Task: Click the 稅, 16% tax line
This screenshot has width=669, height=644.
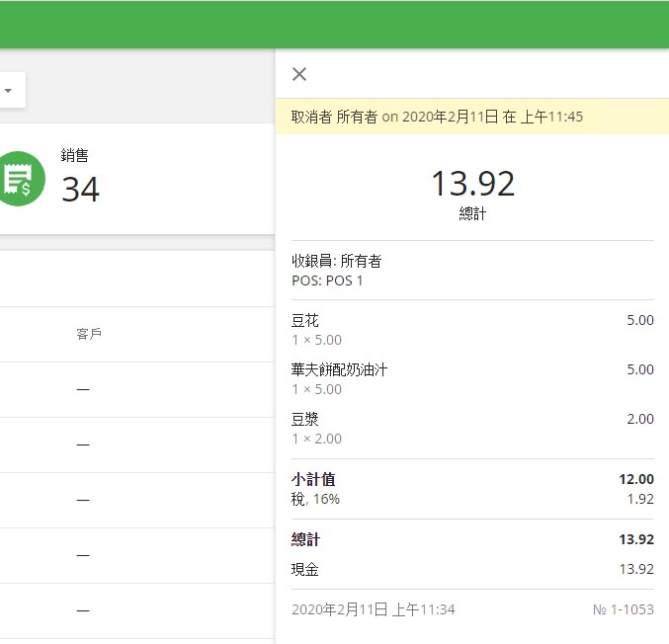Action: click(x=315, y=500)
